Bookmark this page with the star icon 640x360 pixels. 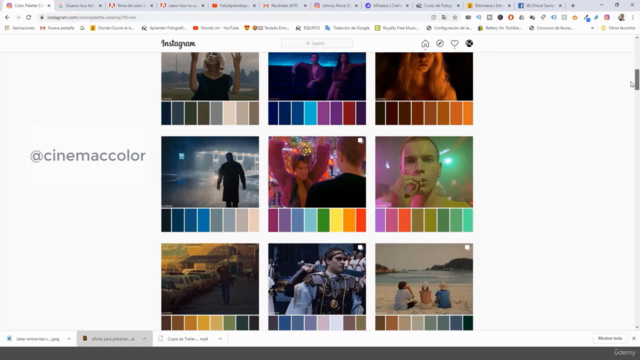pyautogui.click(x=455, y=18)
